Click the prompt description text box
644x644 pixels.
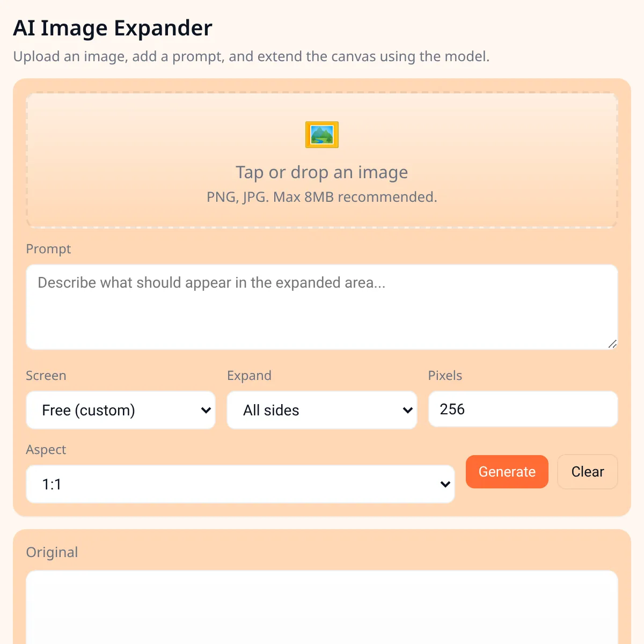[x=321, y=306]
